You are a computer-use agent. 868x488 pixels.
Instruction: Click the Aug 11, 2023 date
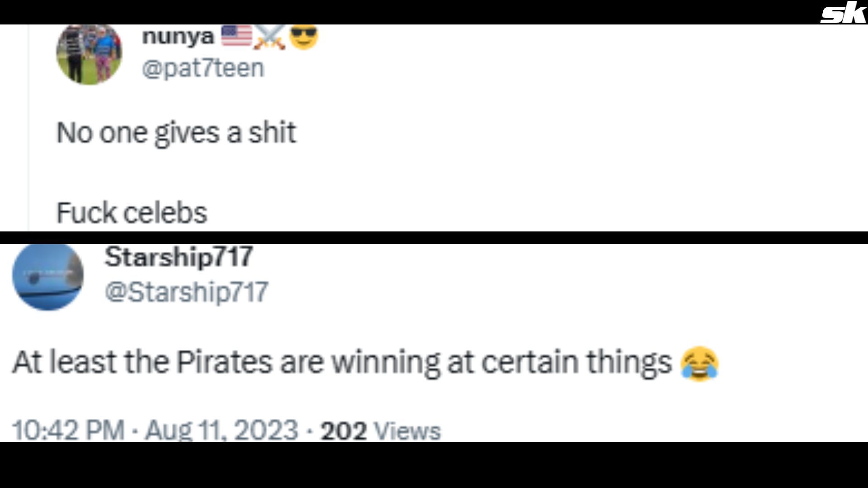tap(221, 430)
